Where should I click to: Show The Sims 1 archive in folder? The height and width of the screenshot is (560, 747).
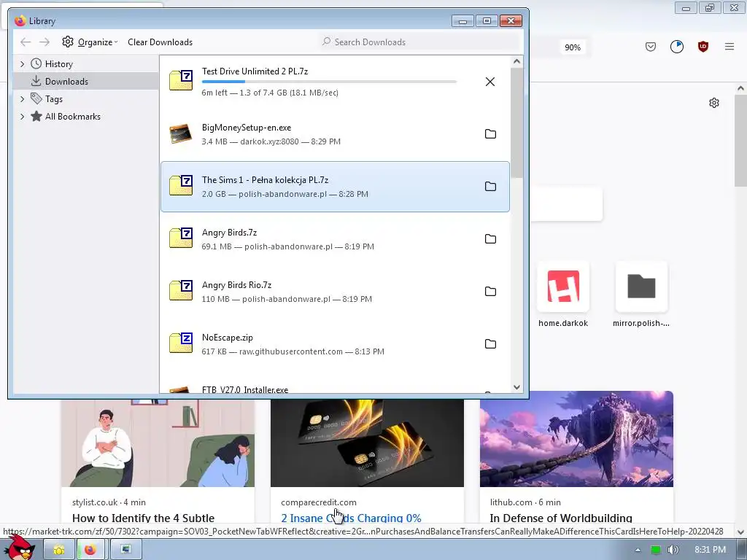tap(490, 186)
